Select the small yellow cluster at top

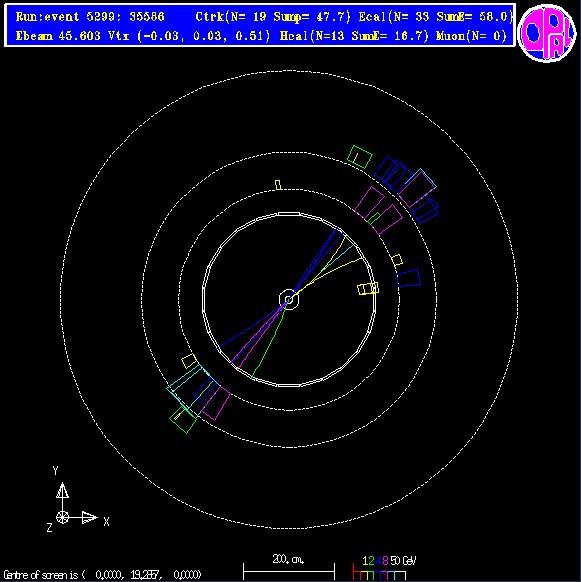pyautogui.click(x=278, y=185)
